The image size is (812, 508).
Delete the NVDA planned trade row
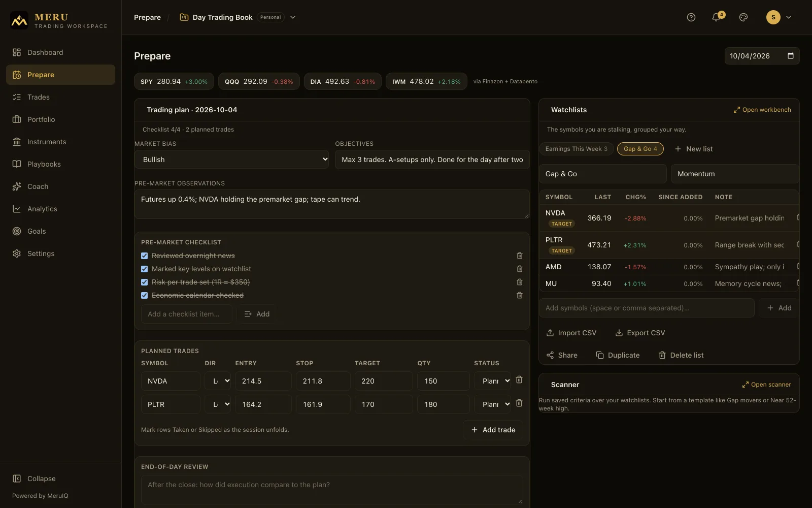[x=519, y=379]
